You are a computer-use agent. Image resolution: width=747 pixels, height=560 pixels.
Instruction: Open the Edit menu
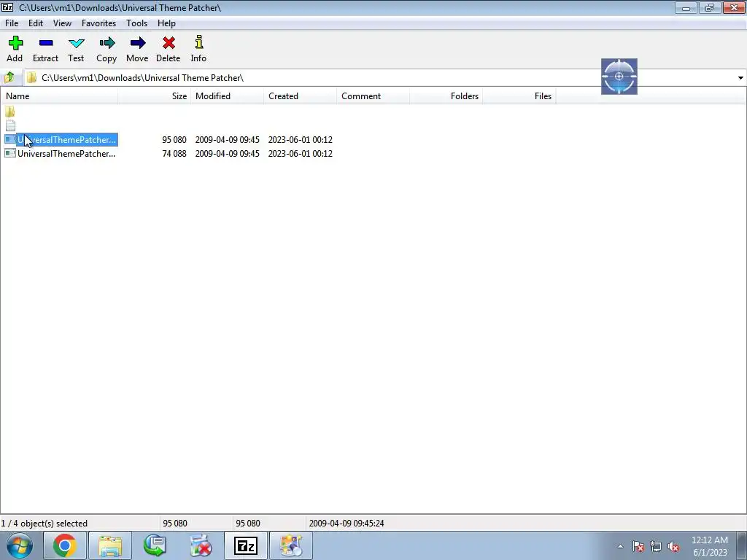(35, 23)
